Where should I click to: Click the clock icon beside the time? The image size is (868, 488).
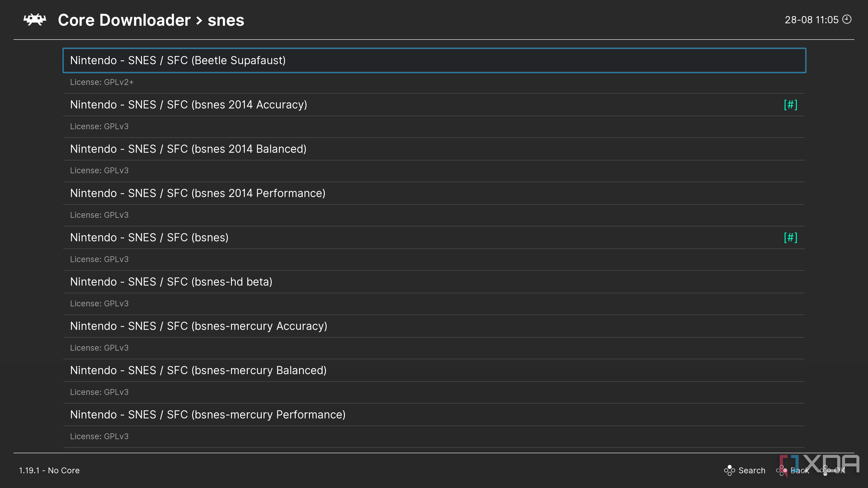pos(847,19)
